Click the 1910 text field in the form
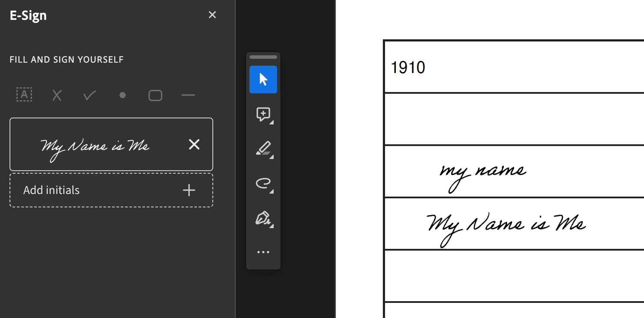Image resolution: width=644 pixels, height=318 pixels. pos(514,67)
